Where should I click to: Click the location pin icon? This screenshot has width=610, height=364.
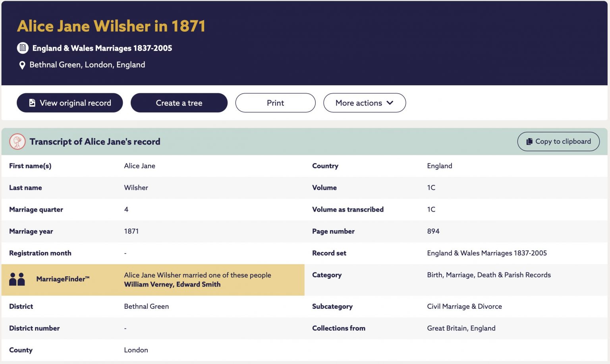(22, 65)
